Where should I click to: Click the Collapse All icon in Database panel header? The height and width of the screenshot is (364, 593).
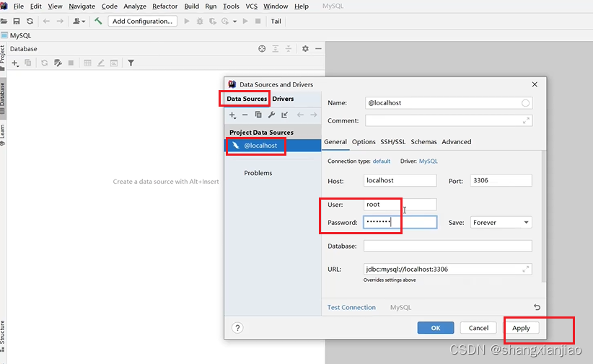coord(289,49)
